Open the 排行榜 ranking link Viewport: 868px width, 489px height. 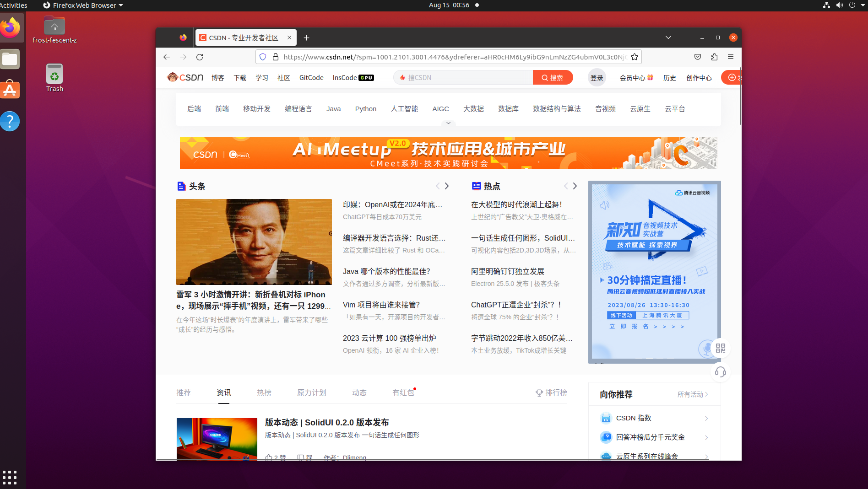click(555, 392)
